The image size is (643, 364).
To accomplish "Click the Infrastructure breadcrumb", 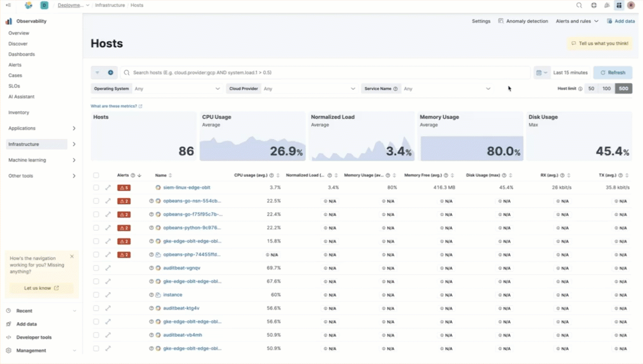I will (x=110, y=5).
